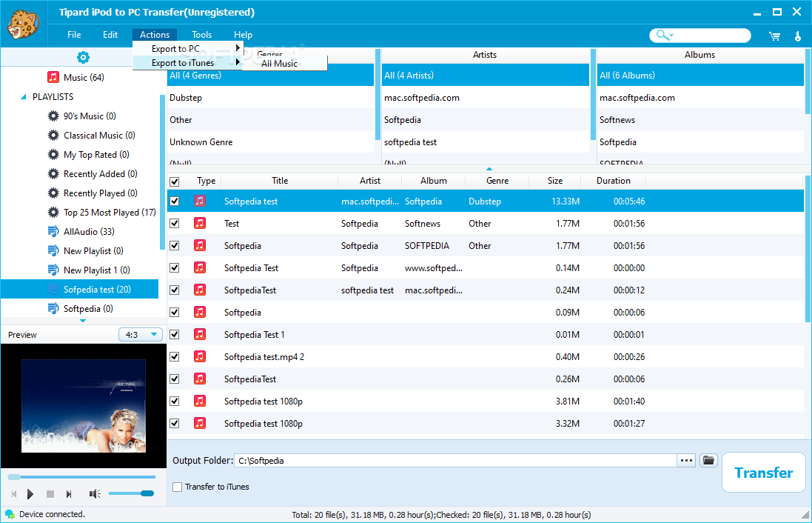Image resolution: width=812 pixels, height=523 pixels.
Task: Click the music type icon of the Test row
Action: [x=199, y=223]
